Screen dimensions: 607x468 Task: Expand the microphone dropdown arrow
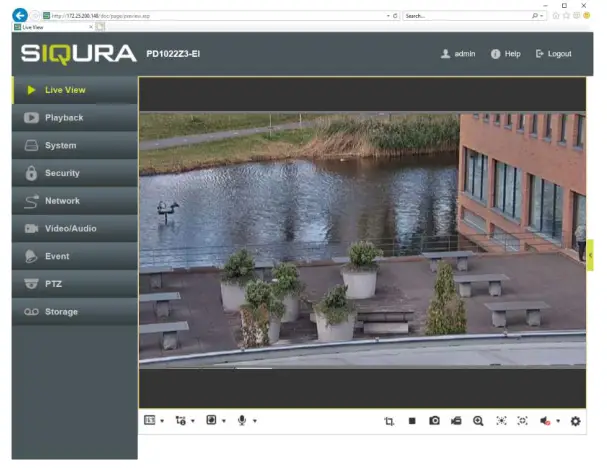click(x=255, y=421)
